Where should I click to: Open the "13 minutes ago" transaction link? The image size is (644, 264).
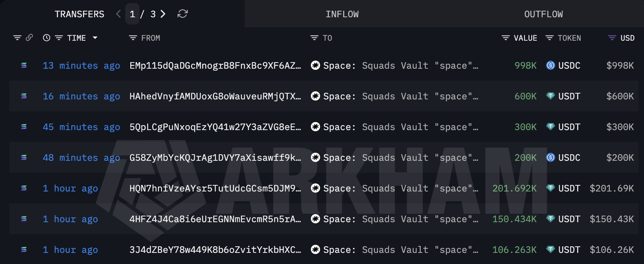(81, 66)
